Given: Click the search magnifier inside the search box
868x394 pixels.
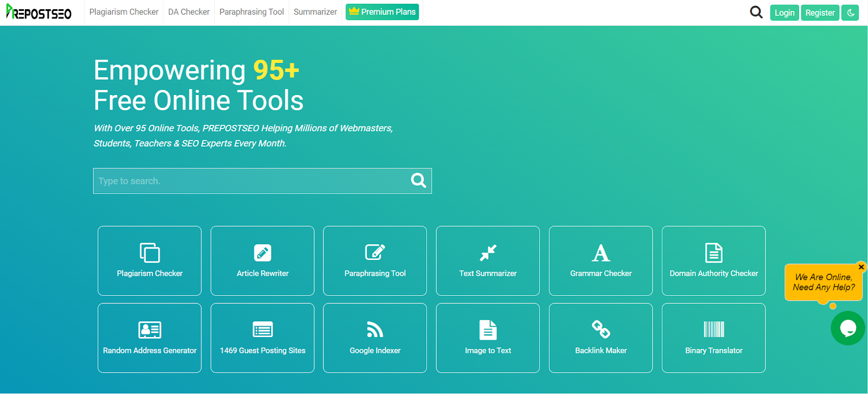Looking at the screenshot, I should click(x=418, y=180).
